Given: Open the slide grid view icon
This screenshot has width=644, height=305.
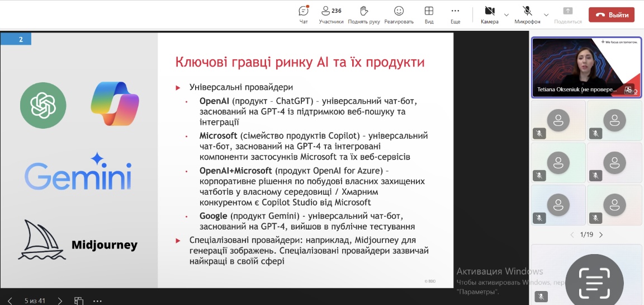Looking at the screenshot, I should pos(78,301).
